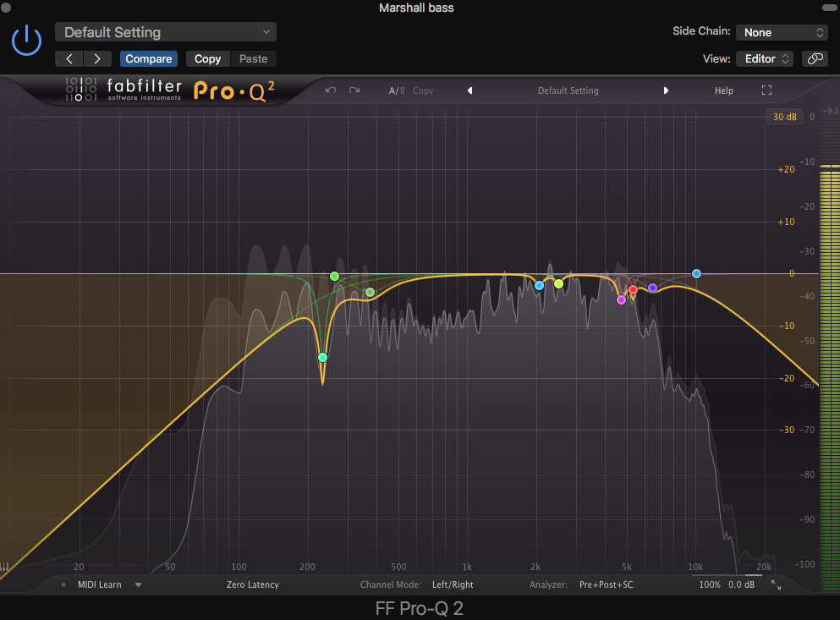
Task: Click the piano keyboard display icon
Action: [5, 566]
